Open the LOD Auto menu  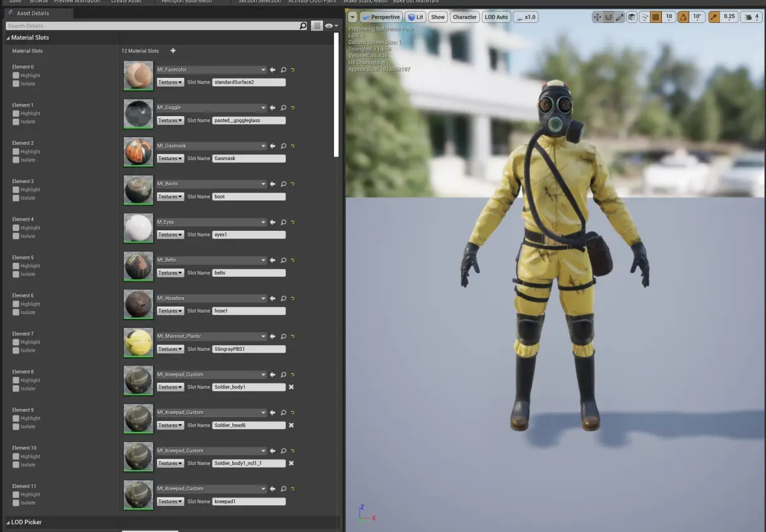(496, 17)
